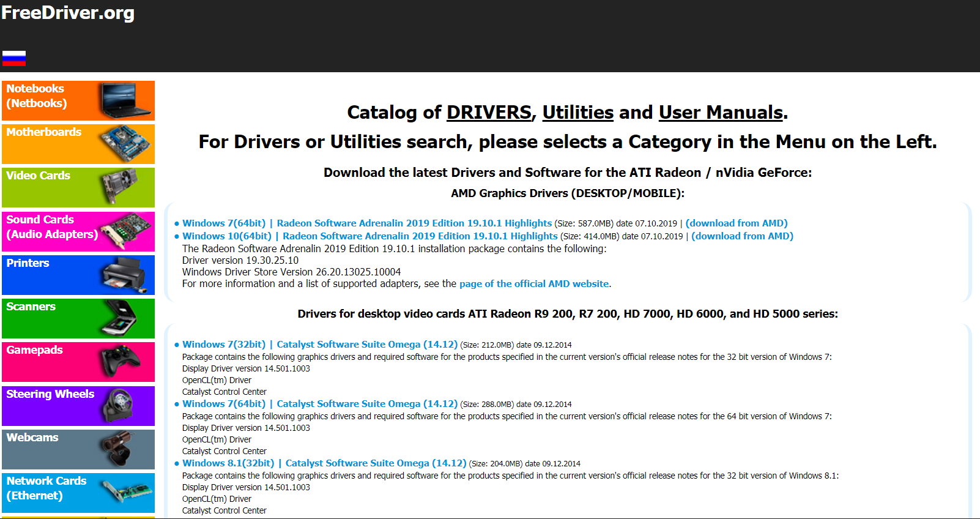This screenshot has width=980, height=519.
Task: Click the webcam image in Webcams tile
Action: 117,449
